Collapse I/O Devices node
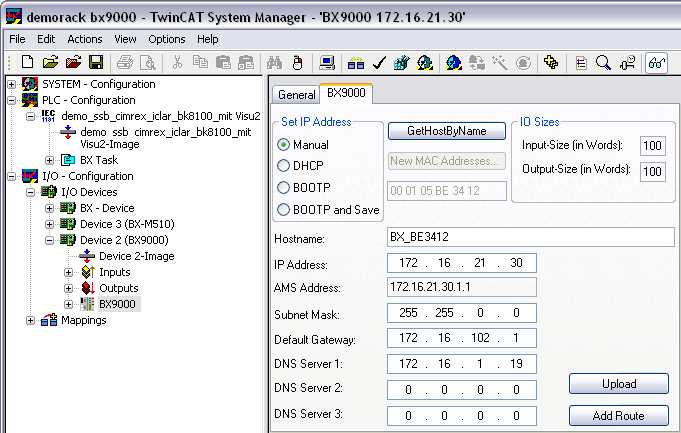 (30, 192)
